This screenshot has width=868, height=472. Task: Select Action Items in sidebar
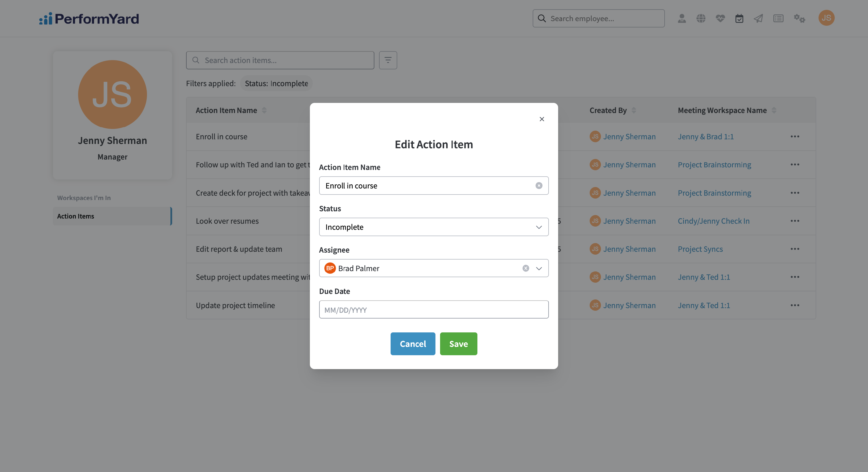pyautogui.click(x=112, y=216)
